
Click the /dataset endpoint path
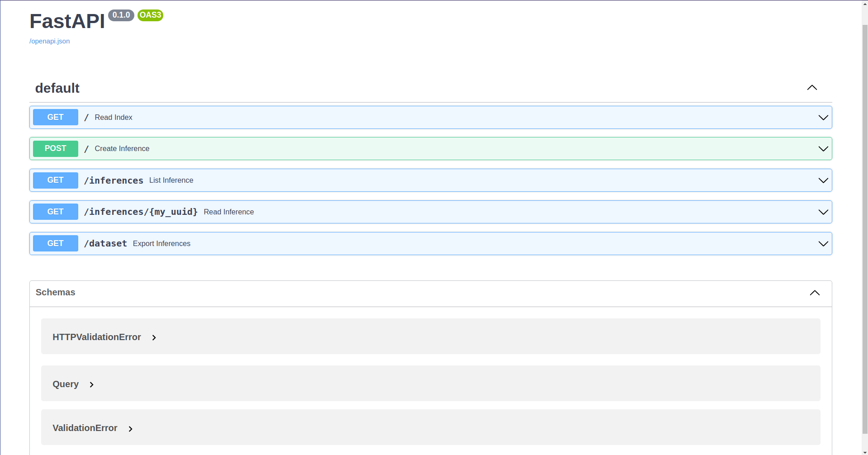(x=105, y=243)
